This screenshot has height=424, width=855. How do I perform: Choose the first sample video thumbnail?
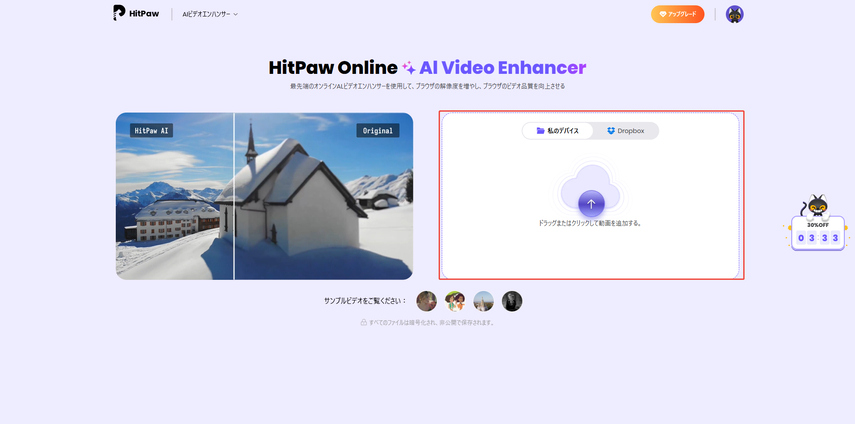427,301
